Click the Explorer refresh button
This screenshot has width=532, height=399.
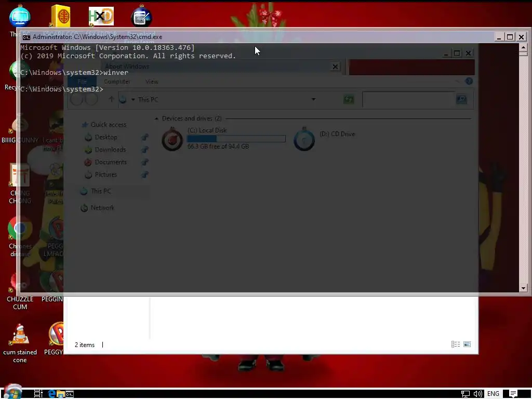(349, 99)
